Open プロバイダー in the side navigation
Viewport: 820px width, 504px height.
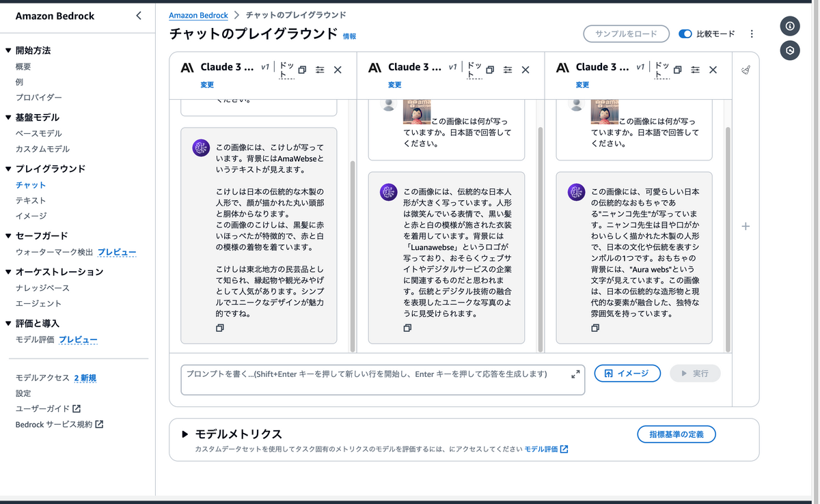coord(39,98)
